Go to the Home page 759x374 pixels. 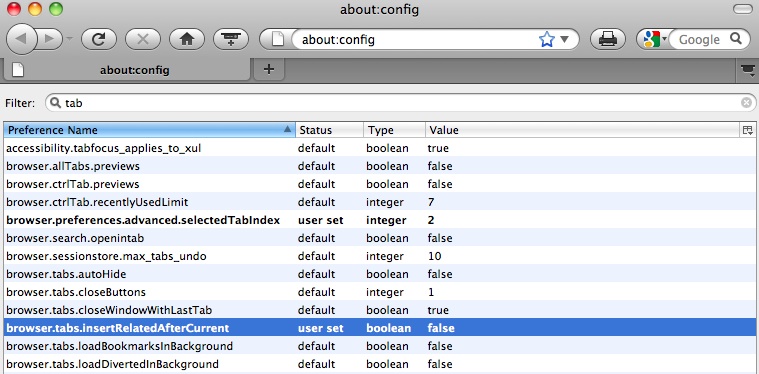click(187, 39)
